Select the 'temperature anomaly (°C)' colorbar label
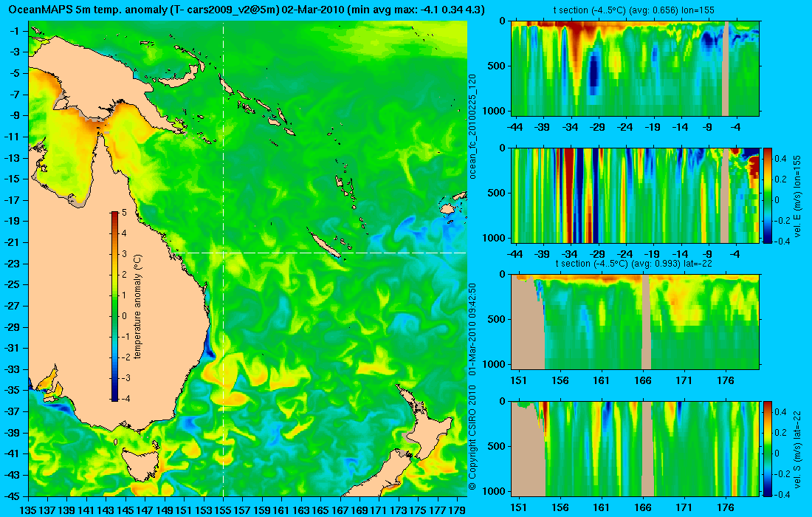 pos(137,307)
